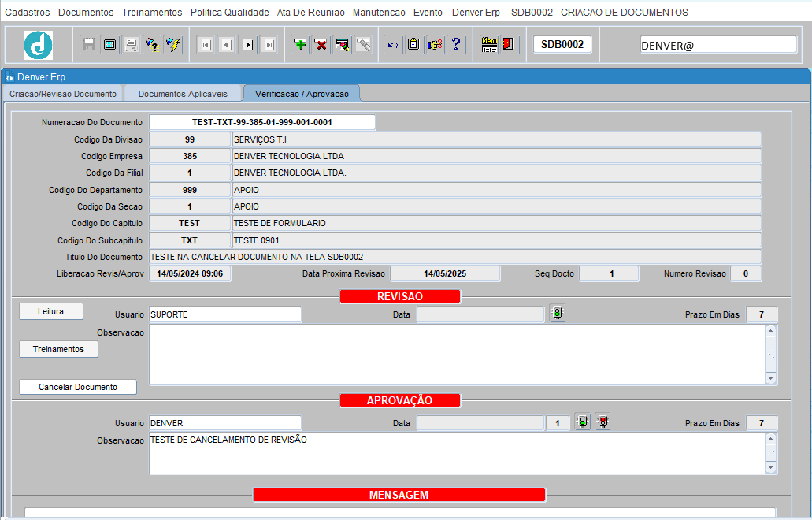
Task: Open the Manutencao menu
Action: click(x=379, y=13)
